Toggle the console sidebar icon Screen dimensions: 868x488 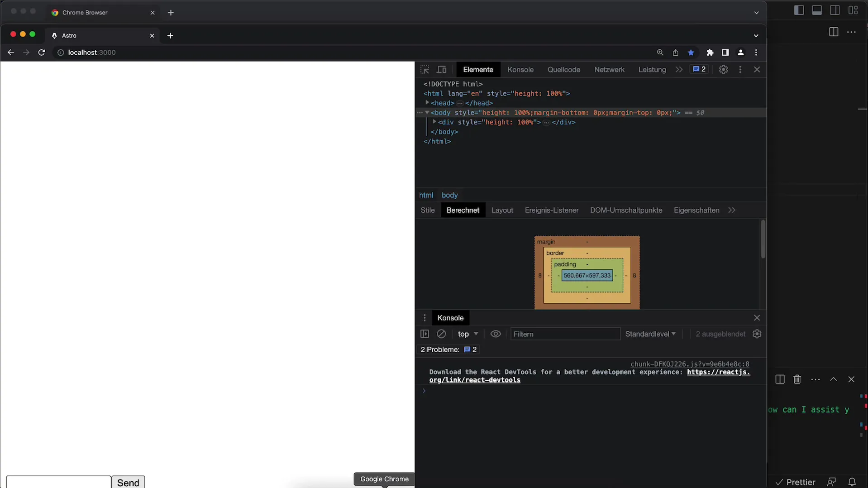424,334
